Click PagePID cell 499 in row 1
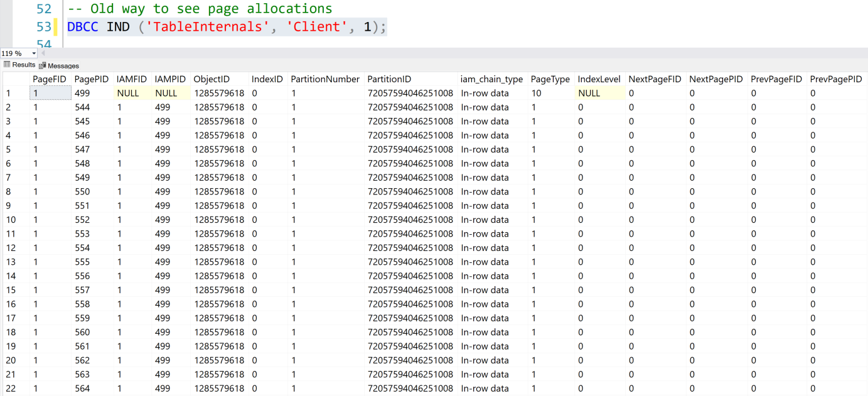The image size is (868, 396). tap(92, 93)
